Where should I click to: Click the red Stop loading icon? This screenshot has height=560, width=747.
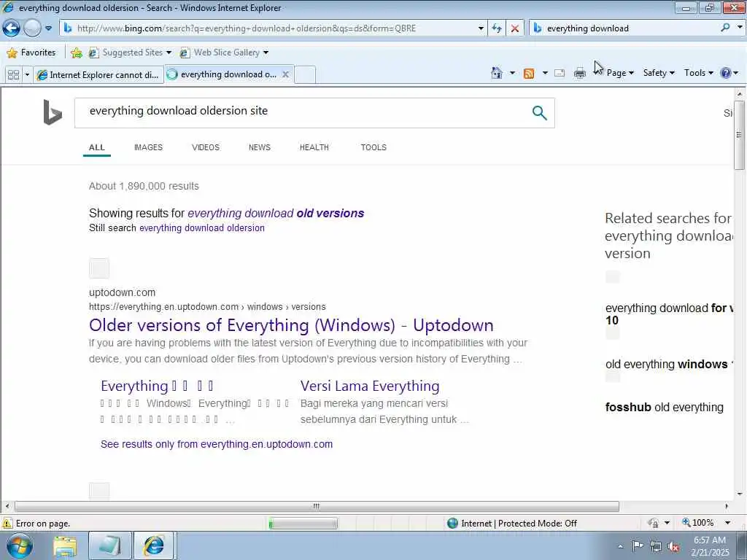[x=515, y=28]
